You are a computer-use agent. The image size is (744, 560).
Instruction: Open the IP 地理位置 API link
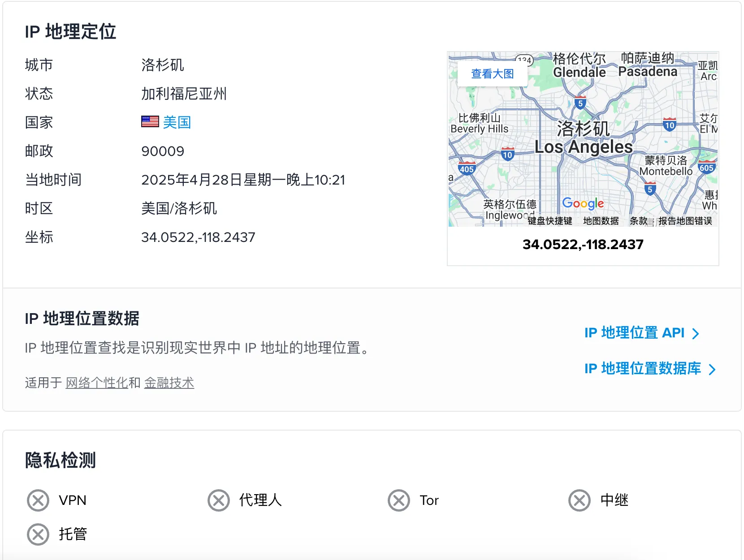point(634,333)
